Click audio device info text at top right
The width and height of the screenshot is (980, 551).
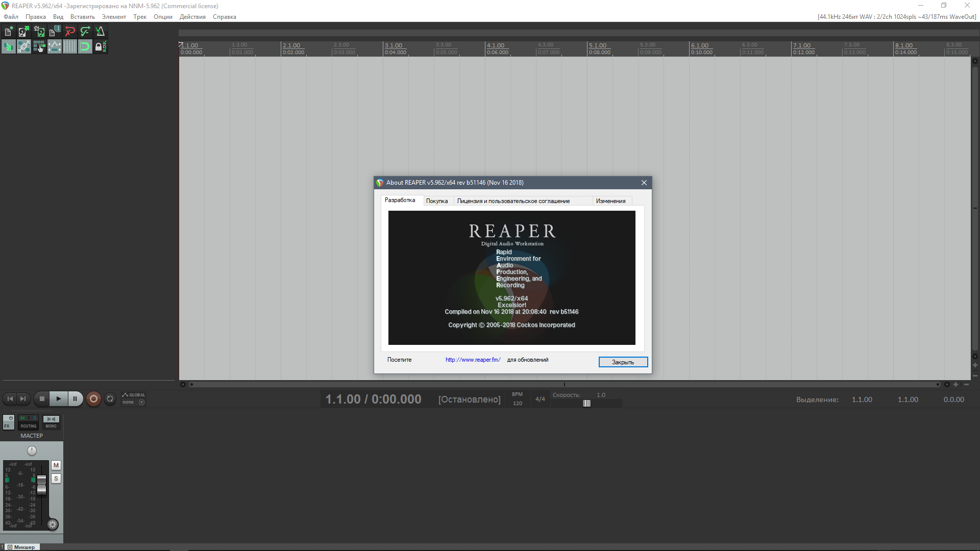pyautogui.click(x=896, y=17)
